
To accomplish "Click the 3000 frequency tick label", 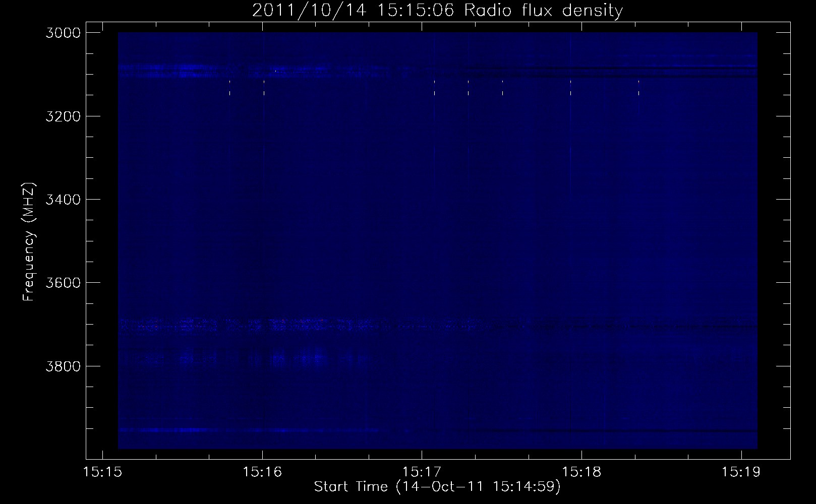I will click(63, 33).
